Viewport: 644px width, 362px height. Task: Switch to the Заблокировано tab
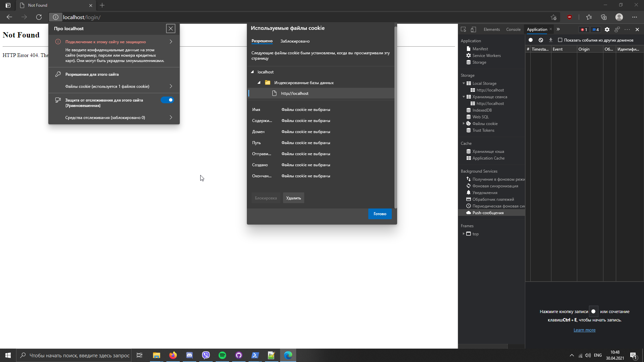click(295, 41)
